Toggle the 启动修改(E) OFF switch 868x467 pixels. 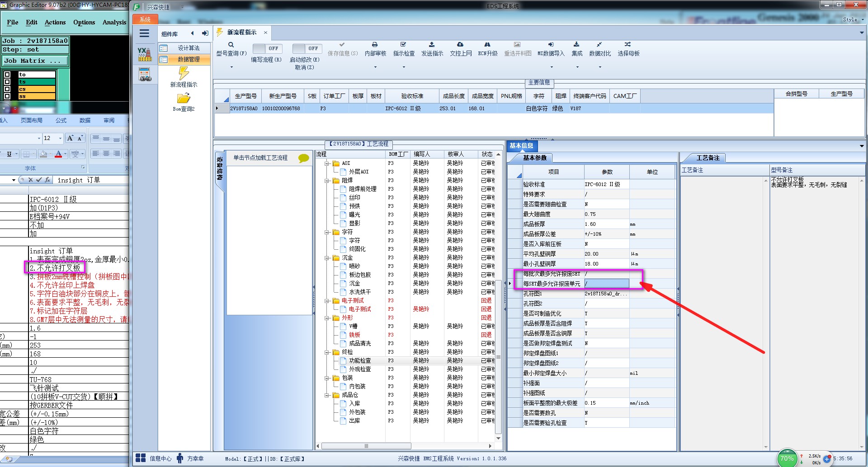pyautogui.click(x=306, y=48)
